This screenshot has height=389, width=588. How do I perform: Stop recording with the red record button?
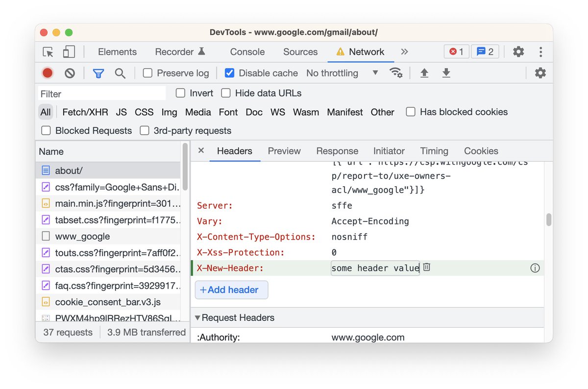point(47,73)
